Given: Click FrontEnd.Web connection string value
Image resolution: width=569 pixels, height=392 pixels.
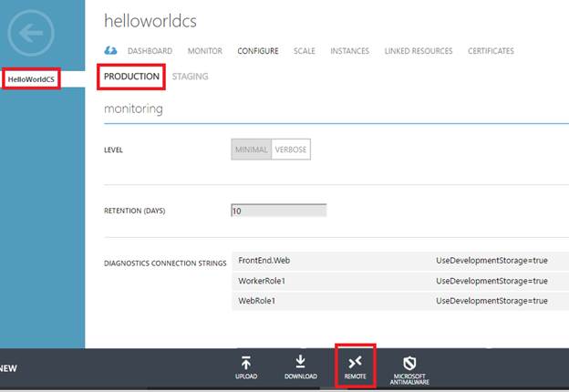Looking at the screenshot, I should point(491,261).
